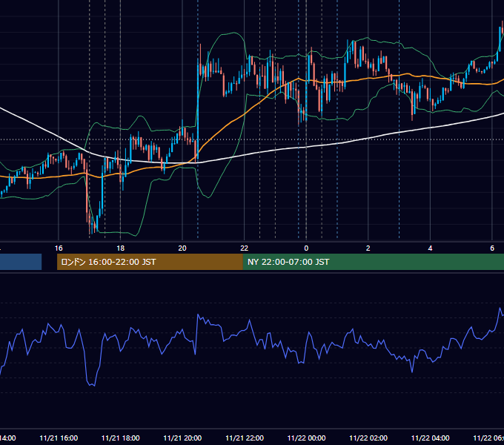Viewport: 504px width, 445px height.
Task: Click the 11/21 16:00 date label
Action: 59,438
